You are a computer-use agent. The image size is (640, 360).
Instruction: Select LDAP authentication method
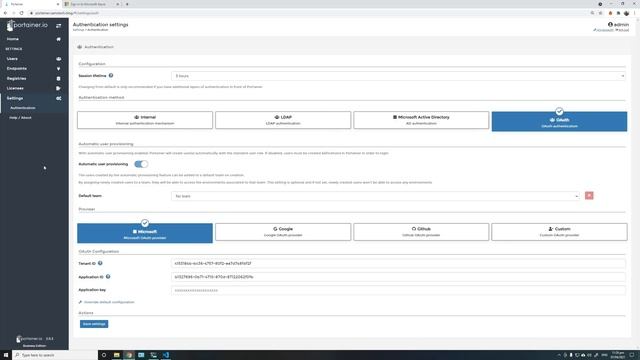[x=283, y=120]
